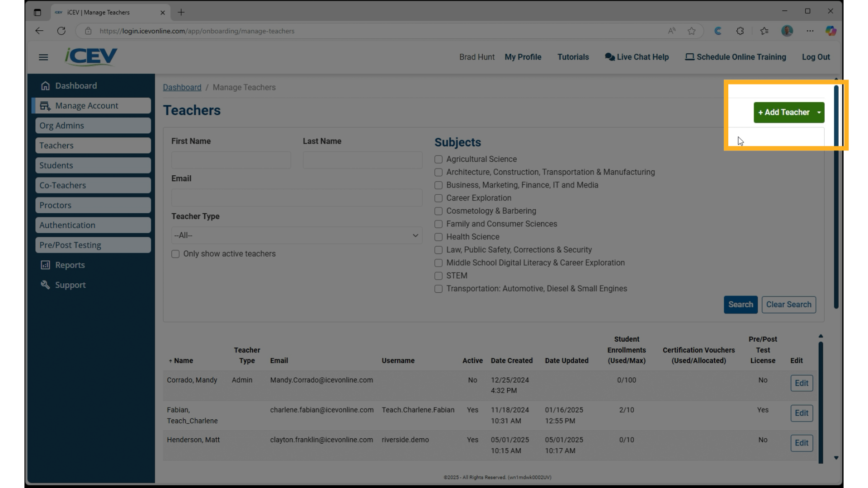
Task: Click Log Out
Action: [x=816, y=57]
